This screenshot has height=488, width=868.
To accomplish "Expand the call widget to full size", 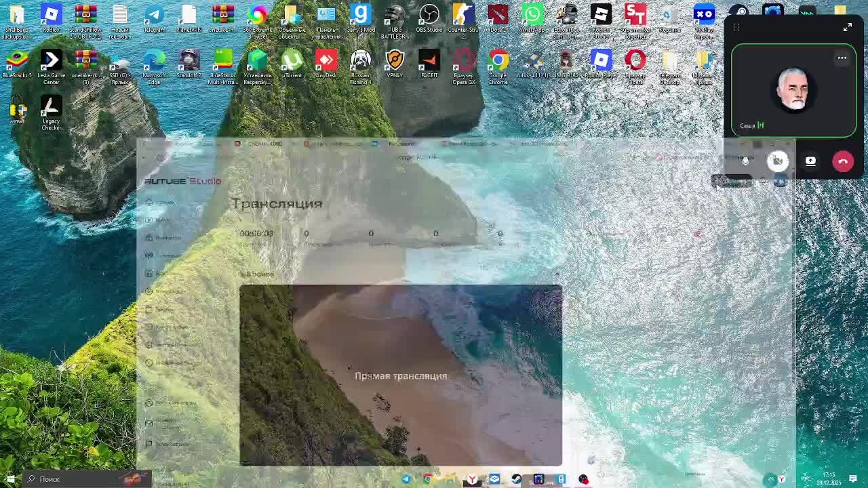I will [847, 27].
